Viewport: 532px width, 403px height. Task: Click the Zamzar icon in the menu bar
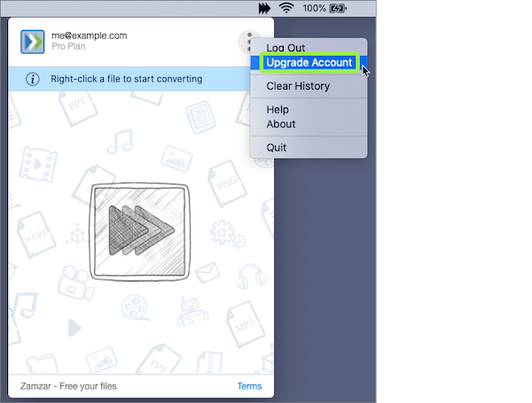264,8
